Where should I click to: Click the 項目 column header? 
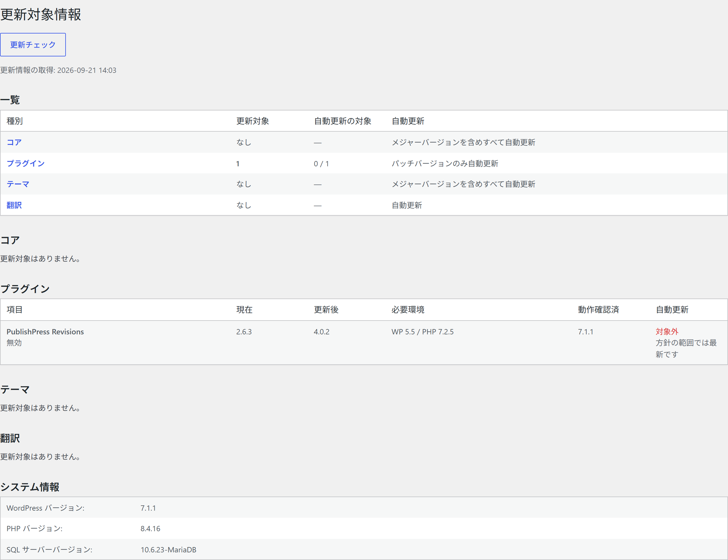click(15, 309)
